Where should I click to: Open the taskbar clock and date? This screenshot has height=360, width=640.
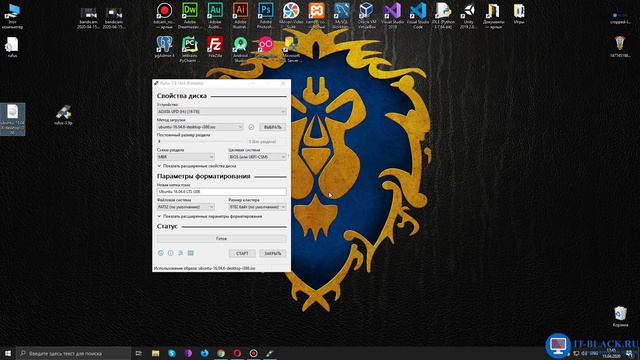[x=611, y=353]
